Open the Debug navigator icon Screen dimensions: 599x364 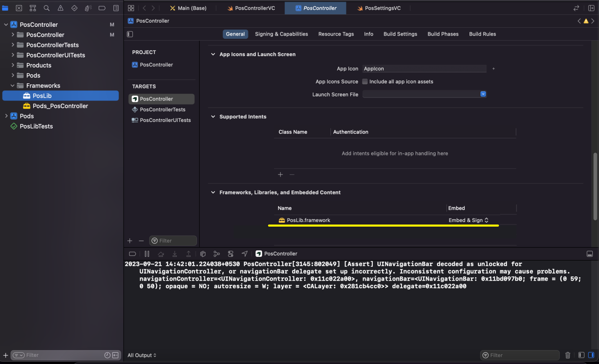click(88, 8)
